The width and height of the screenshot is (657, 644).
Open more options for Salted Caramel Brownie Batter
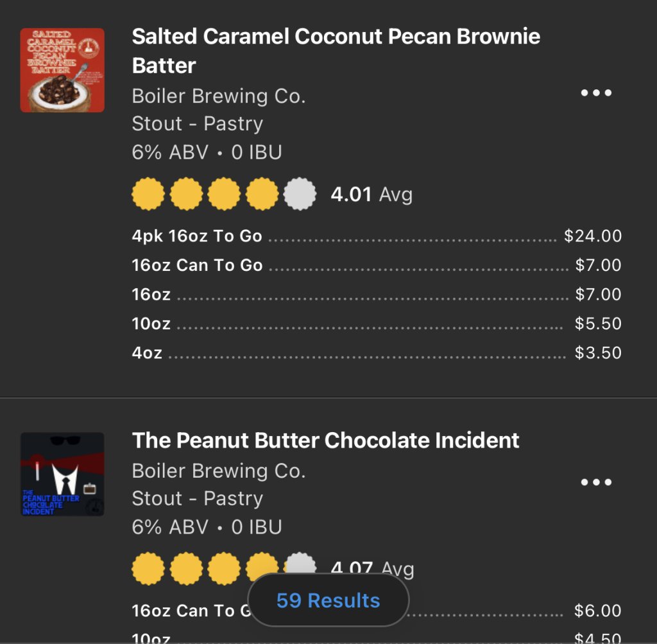(596, 93)
